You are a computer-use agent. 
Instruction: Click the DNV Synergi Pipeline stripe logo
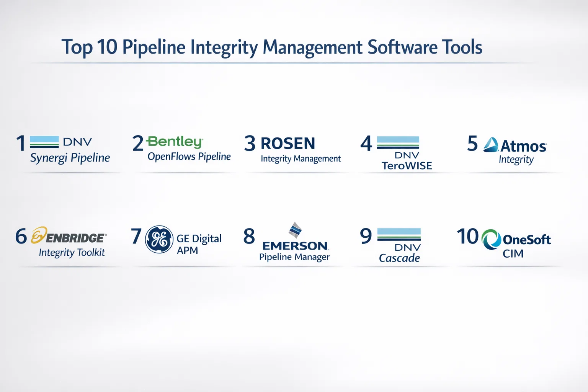[44, 142]
